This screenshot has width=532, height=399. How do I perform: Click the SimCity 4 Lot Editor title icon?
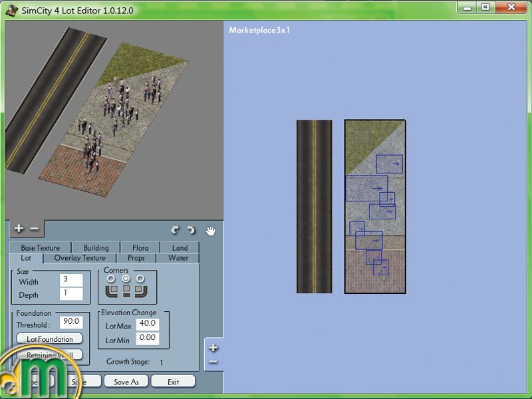coord(12,10)
